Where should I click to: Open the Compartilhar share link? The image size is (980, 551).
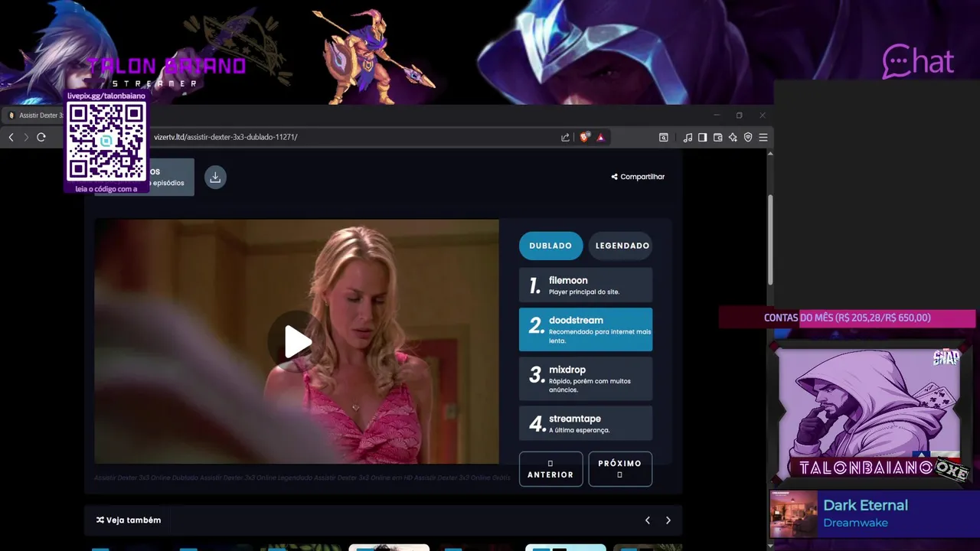click(638, 177)
